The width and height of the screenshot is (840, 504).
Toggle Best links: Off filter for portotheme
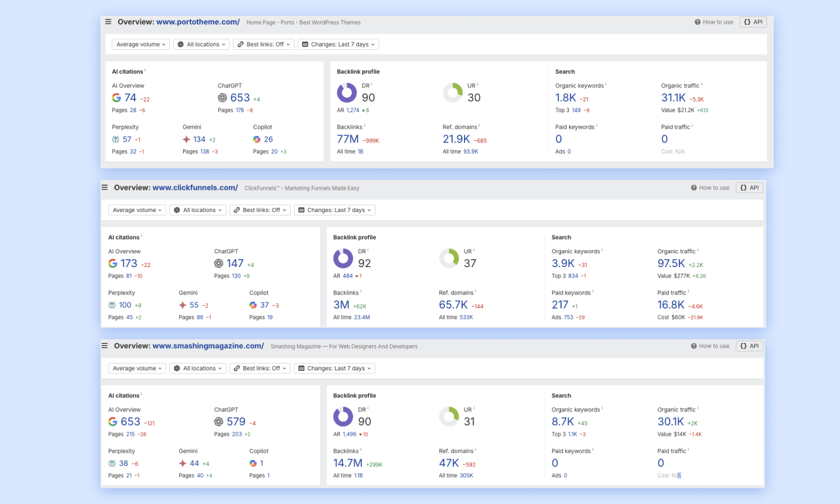(263, 45)
